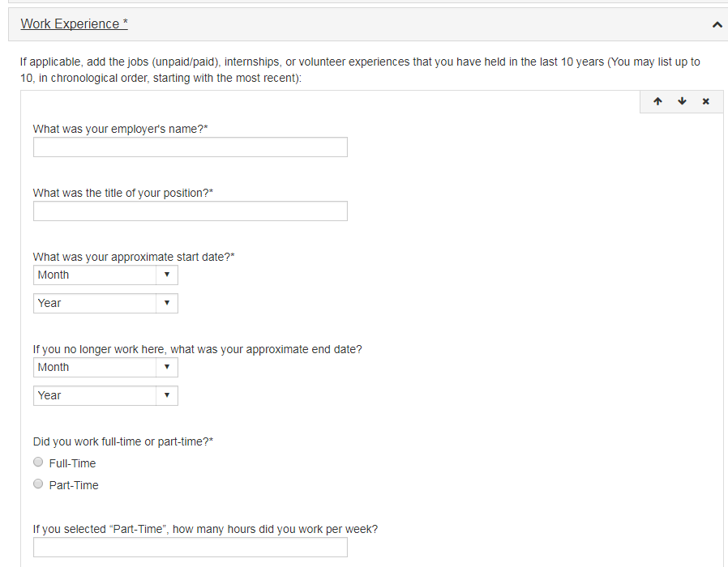Click into the position title field
The width and height of the screenshot is (728, 567).
(190, 211)
